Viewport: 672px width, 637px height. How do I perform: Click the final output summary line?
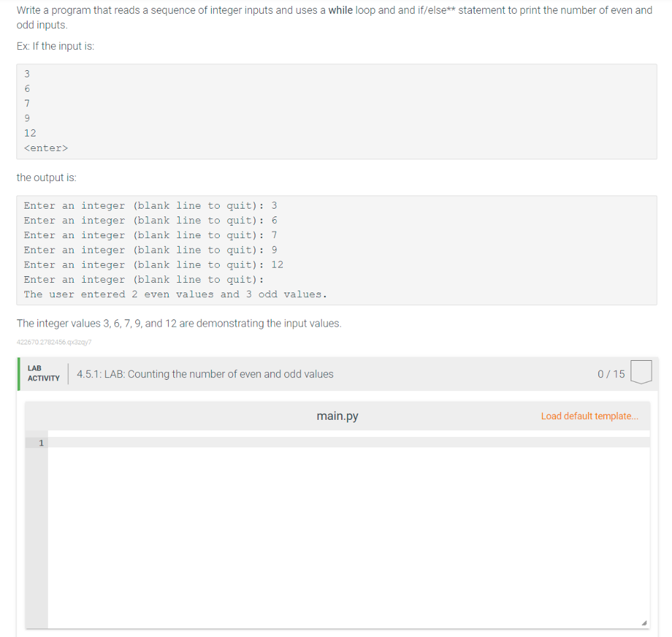[173, 294]
